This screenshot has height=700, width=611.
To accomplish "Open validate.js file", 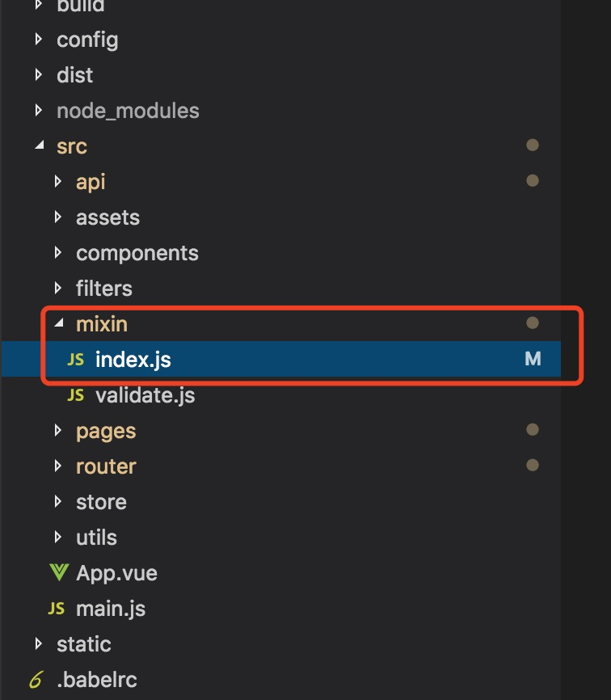I will 145,395.
